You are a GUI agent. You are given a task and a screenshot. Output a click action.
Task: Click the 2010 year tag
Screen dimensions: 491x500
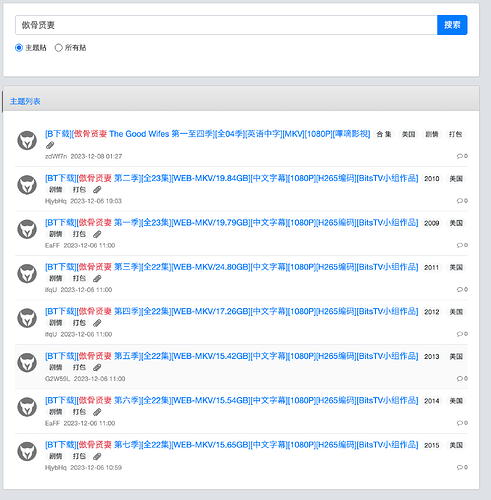[432, 179]
